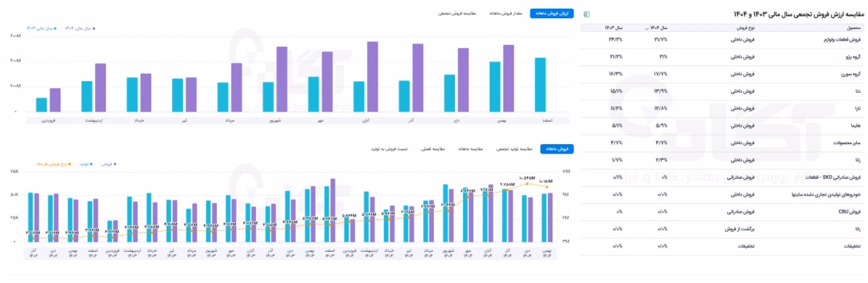
Task: Click the 'نوع فروش' column header
Action: click(x=746, y=28)
